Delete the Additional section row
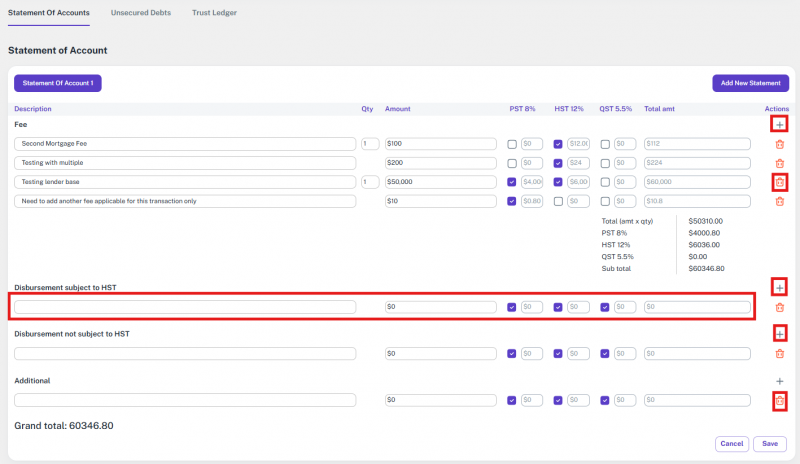The width and height of the screenshot is (800, 464). 779,401
